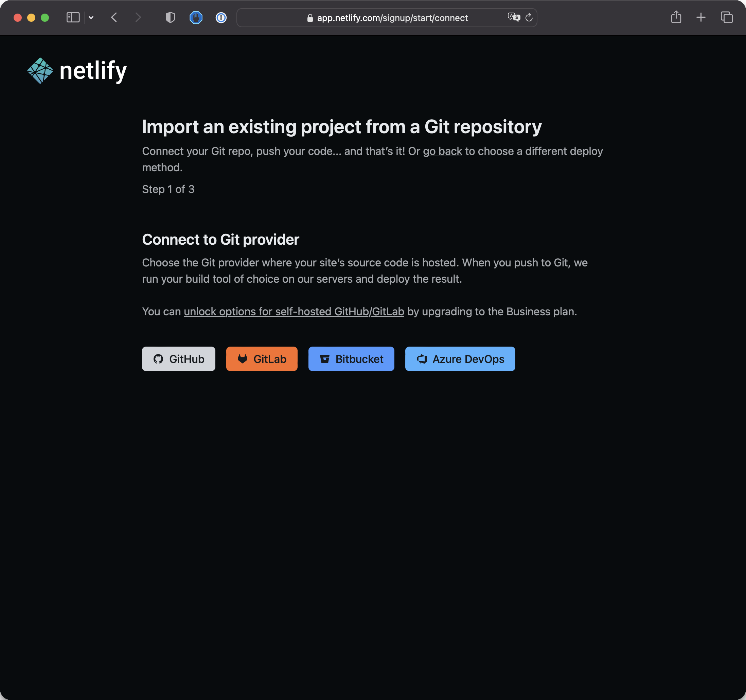Open the Share menu icon
Image resolution: width=746 pixels, height=700 pixels.
[x=676, y=17]
